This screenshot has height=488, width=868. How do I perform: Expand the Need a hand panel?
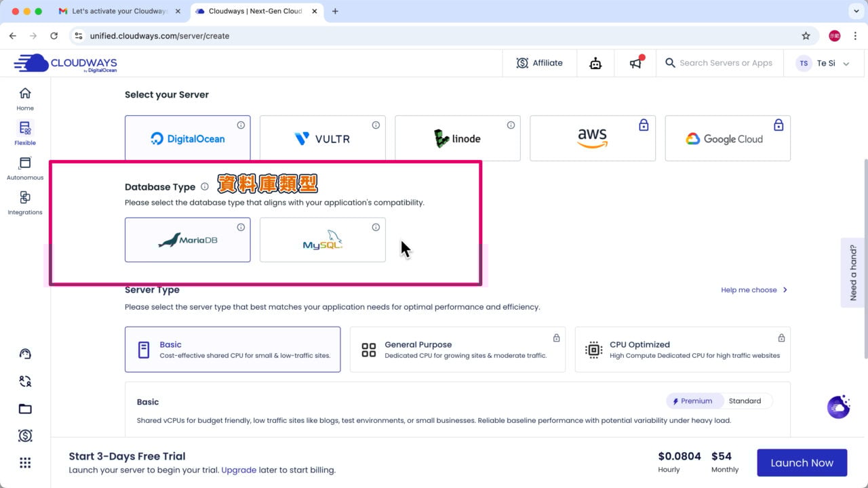coord(853,272)
